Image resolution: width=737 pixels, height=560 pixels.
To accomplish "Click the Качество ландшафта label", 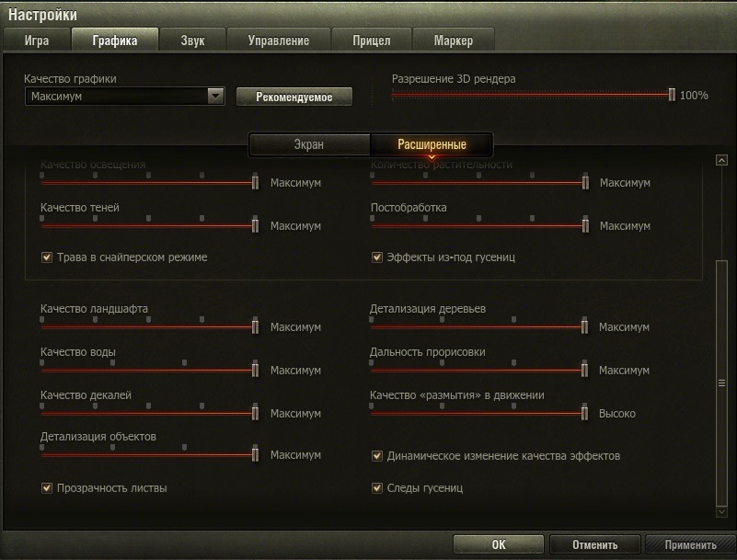I will [94, 309].
